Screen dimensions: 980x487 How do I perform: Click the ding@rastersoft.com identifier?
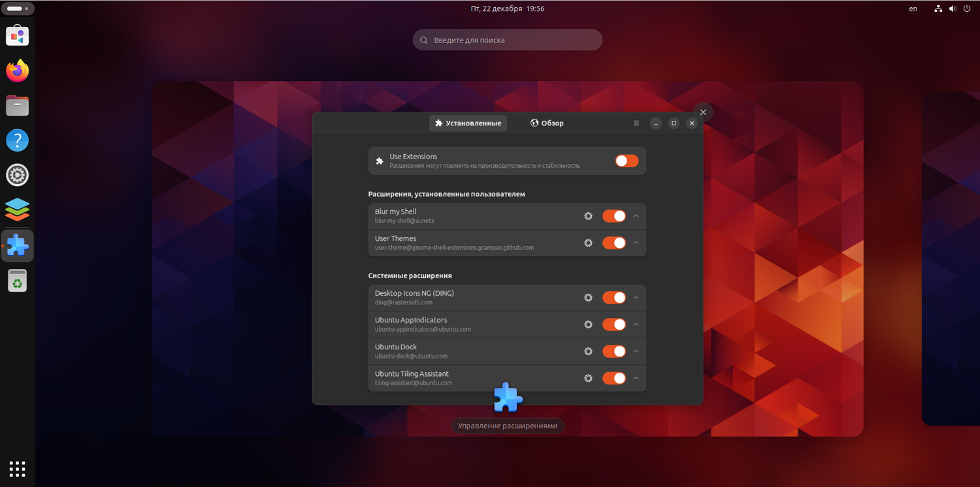click(x=404, y=302)
